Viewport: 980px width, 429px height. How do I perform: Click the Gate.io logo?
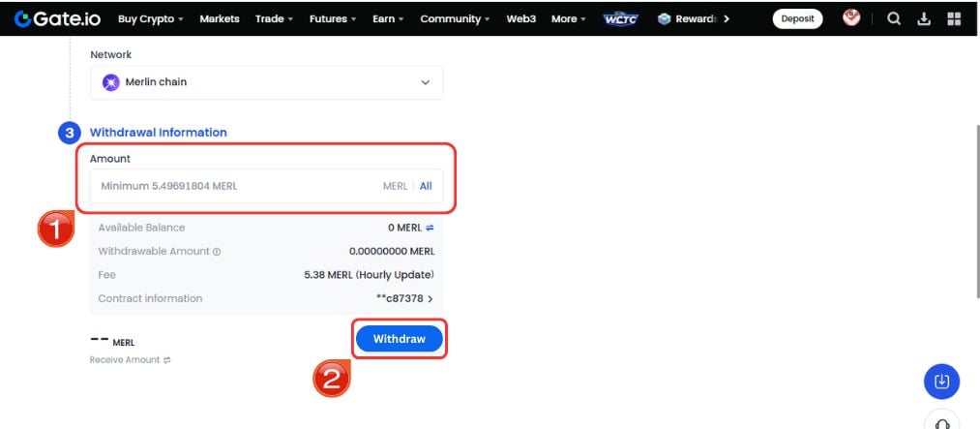[57, 18]
